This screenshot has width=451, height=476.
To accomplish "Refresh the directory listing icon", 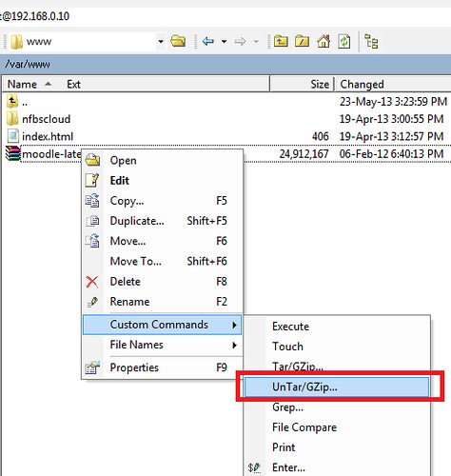I will coord(344,41).
